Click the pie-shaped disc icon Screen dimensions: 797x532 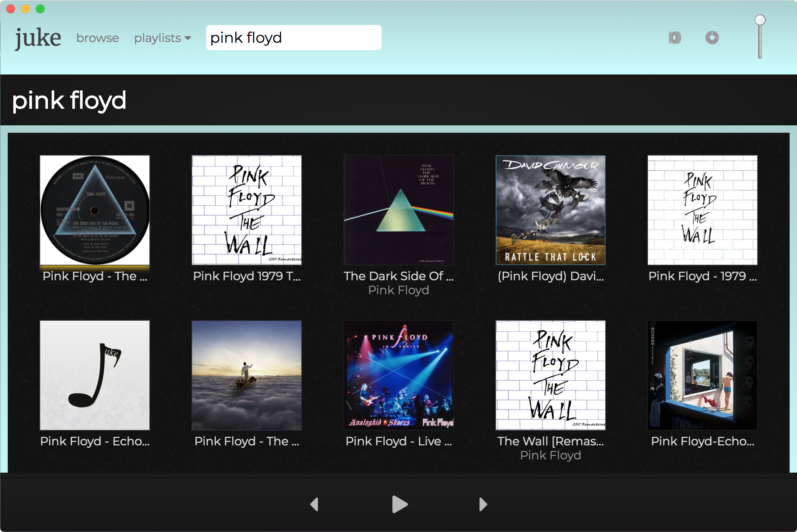(x=712, y=38)
